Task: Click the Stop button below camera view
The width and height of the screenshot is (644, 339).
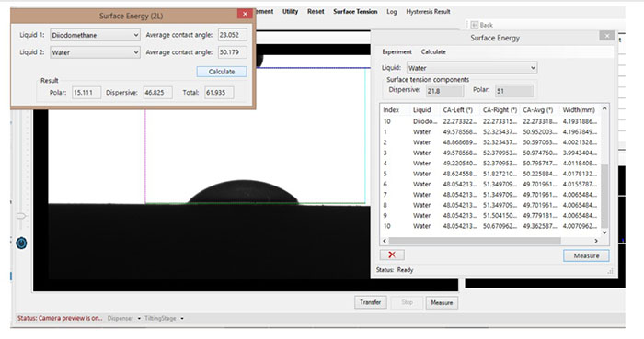Action: coord(407,302)
